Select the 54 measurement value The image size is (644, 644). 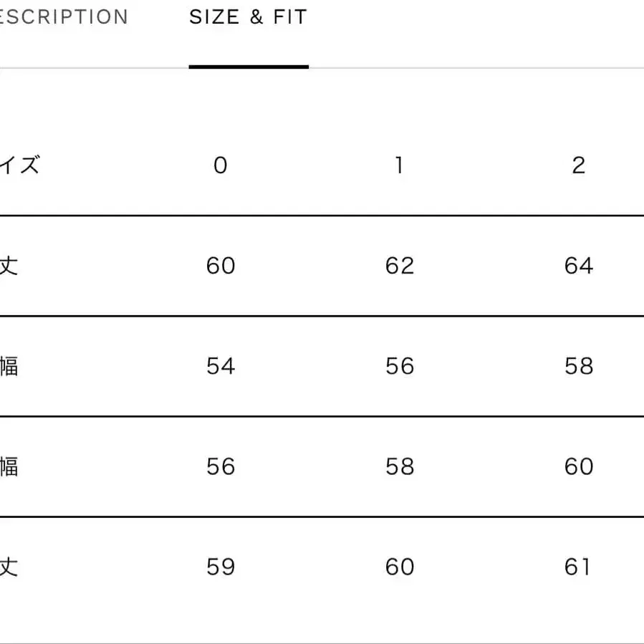221,366
